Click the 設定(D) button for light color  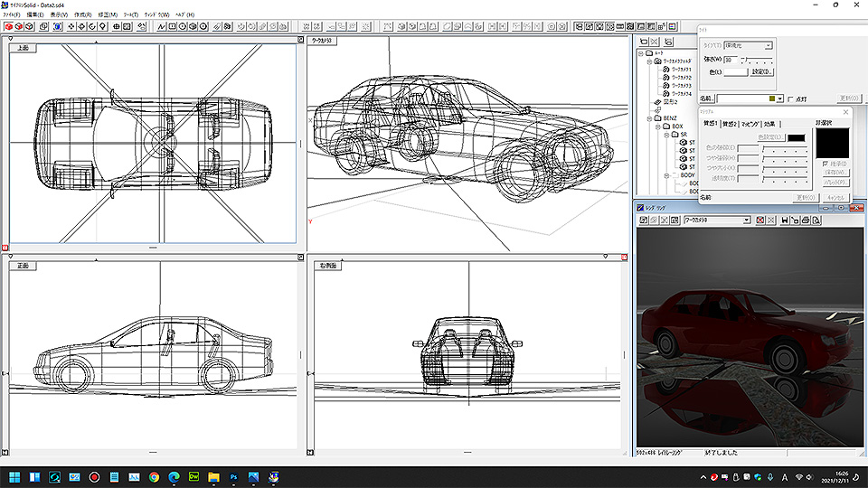(x=763, y=71)
